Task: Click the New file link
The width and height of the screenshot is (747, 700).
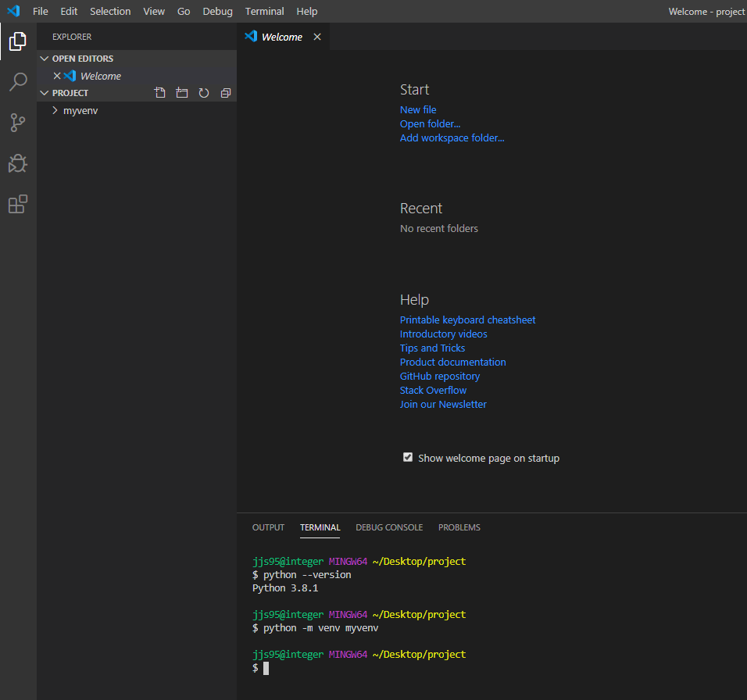Action: 418,109
